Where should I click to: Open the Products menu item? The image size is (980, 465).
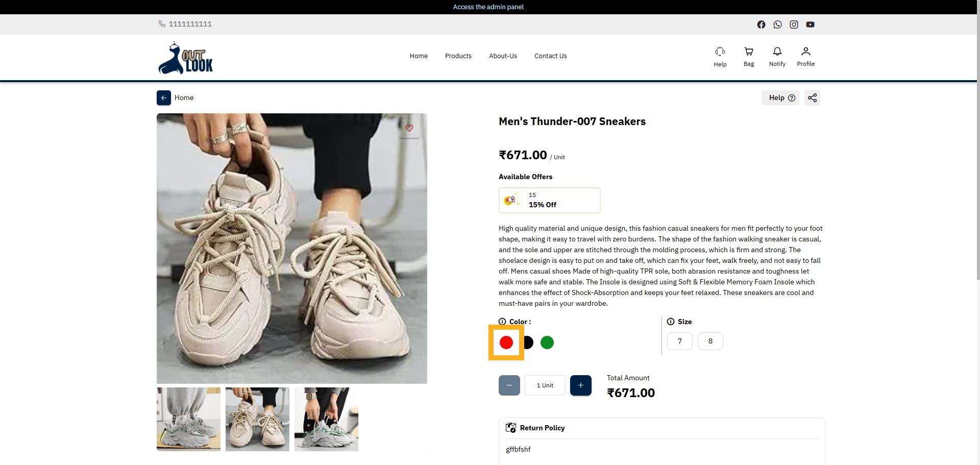[x=458, y=56]
